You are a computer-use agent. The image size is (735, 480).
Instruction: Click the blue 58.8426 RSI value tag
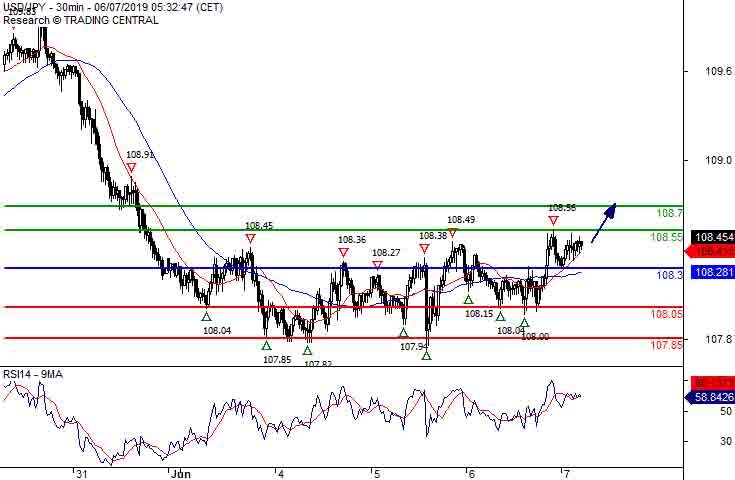tap(711, 398)
